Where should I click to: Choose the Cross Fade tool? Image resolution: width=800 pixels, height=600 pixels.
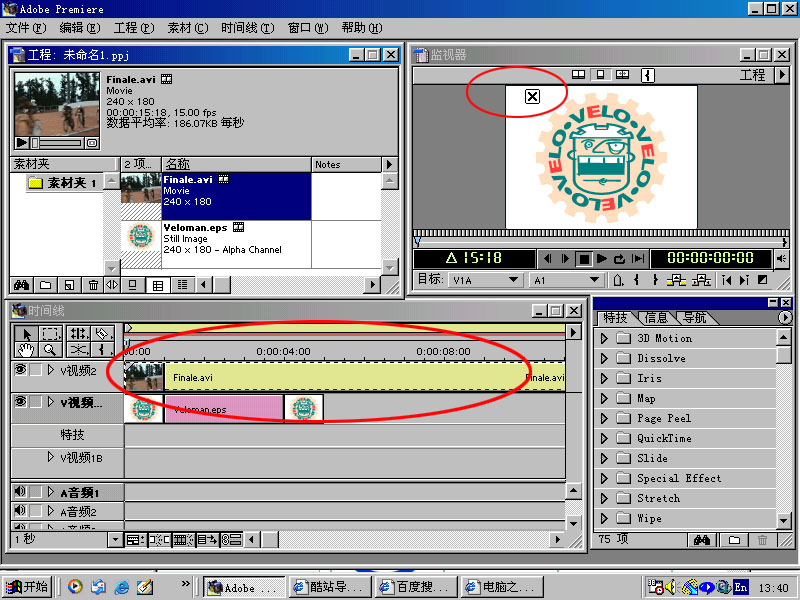(x=78, y=349)
